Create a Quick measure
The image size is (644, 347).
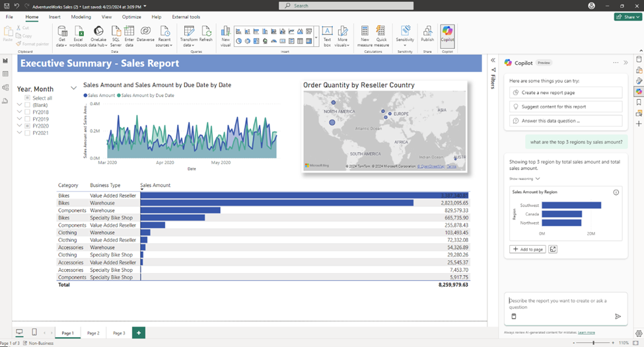point(381,36)
